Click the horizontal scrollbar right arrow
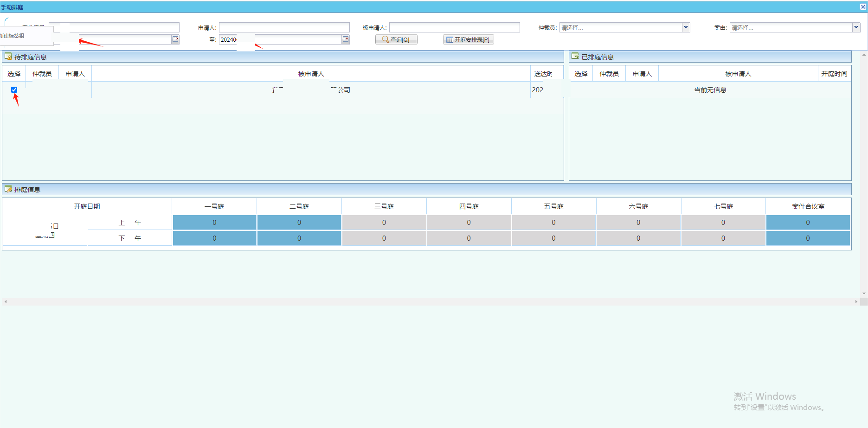The width and height of the screenshot is (868, 428). (856, 301)
